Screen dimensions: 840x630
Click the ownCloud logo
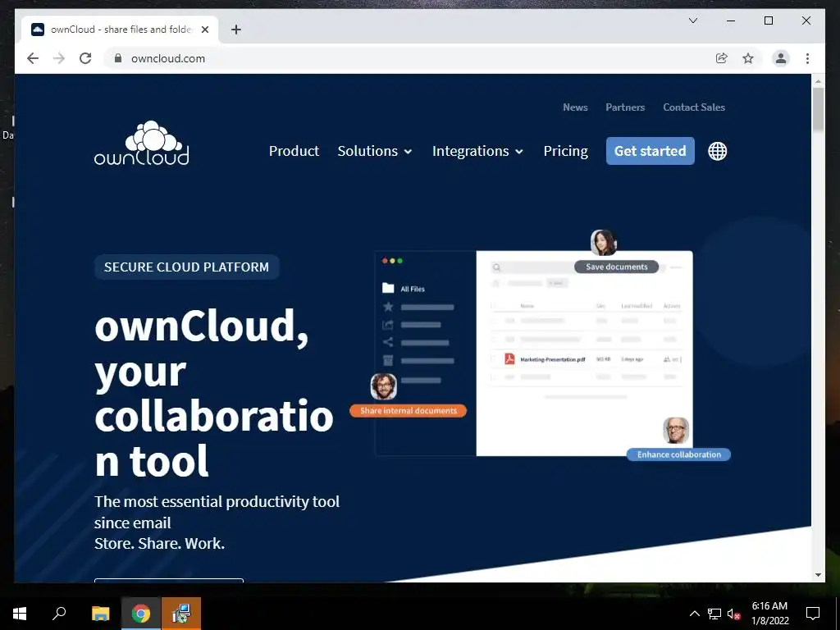coord(142,143)
